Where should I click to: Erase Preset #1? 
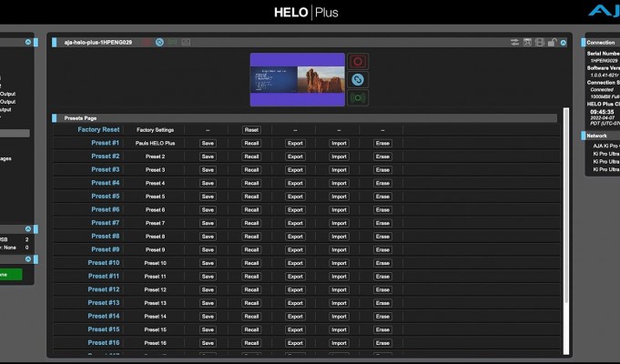pyautogui.click(x=382, y=144)
